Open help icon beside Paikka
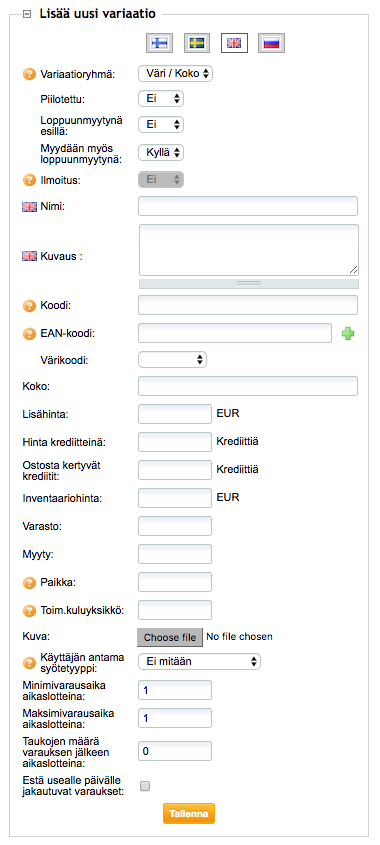This screenshot has width=380, height=845. click(x=29, y=583)
